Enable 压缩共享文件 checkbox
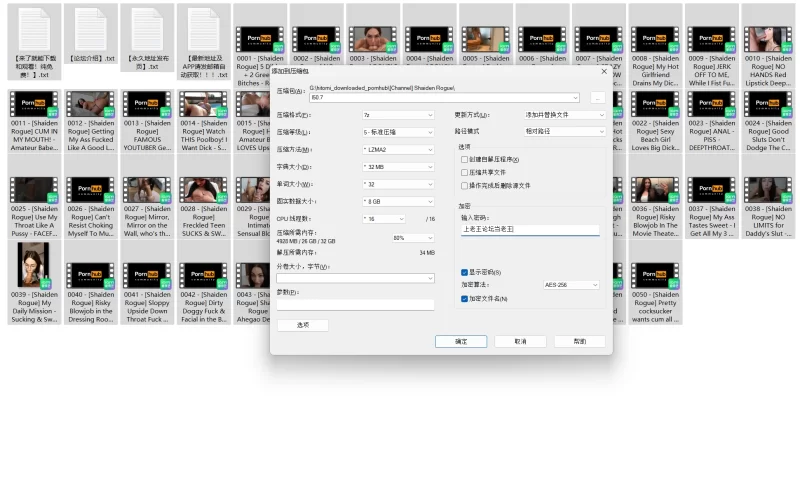This screenshot has width=800, height=479. click(464, 172)
